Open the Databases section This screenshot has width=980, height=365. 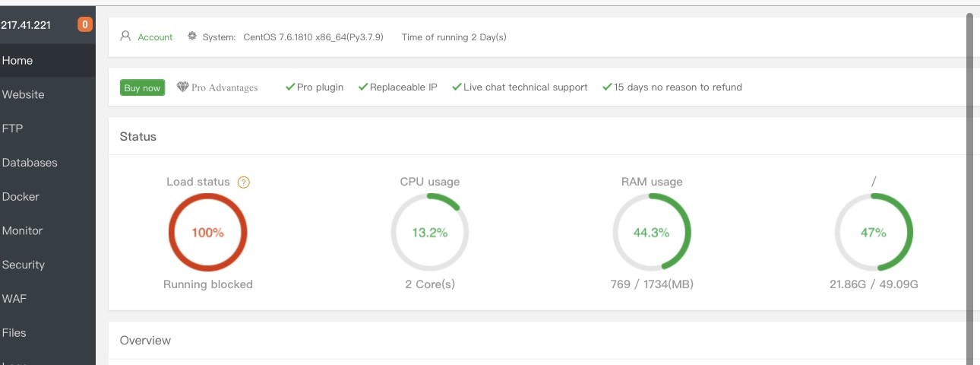pos(30,163)
